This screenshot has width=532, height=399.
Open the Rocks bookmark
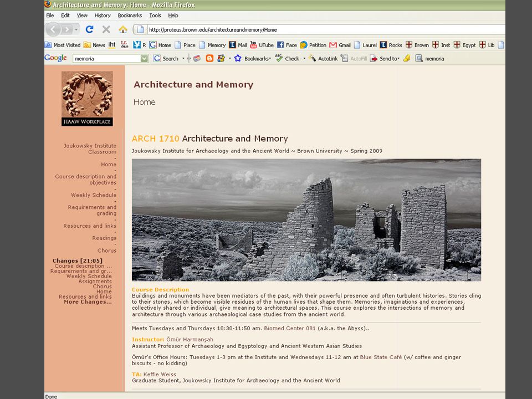pos(391,45)
